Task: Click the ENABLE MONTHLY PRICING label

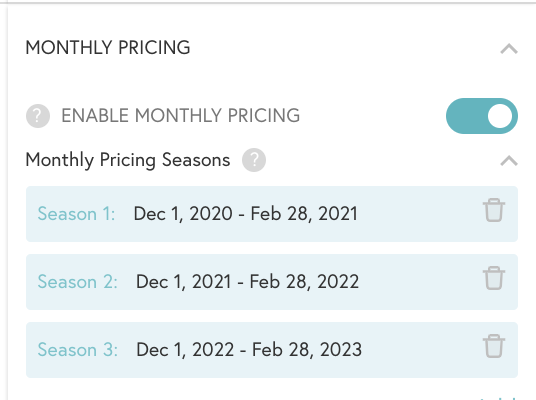Action: (180, 116)
